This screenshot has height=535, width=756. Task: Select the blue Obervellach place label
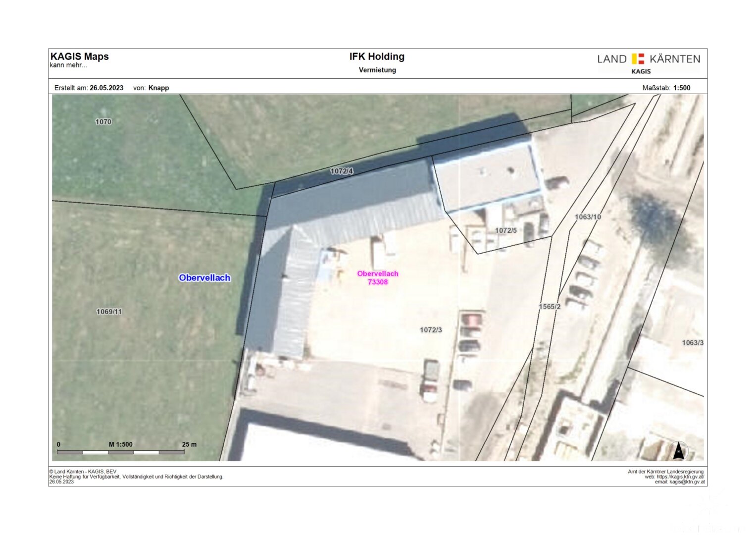click(x=204, y=278)
